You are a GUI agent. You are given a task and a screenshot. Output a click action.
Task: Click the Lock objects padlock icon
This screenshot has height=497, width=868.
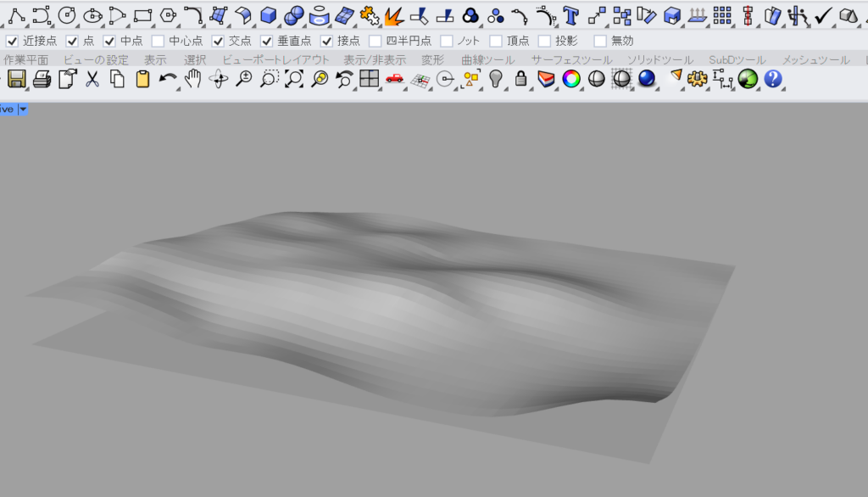point(521,80)
